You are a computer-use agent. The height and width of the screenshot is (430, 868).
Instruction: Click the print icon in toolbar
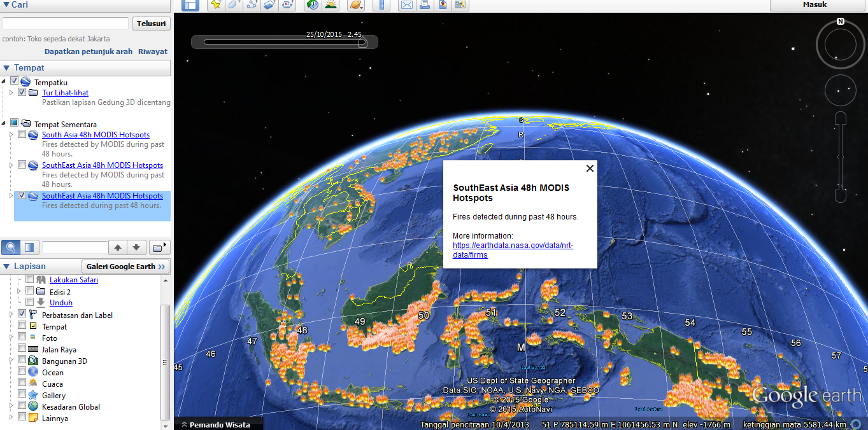pos(424,5)
